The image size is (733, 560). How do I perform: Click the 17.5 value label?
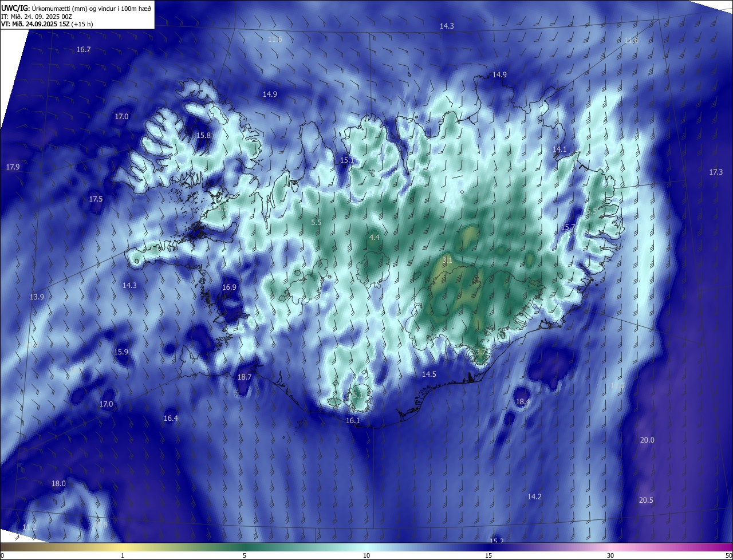click(x=96, y=199)
